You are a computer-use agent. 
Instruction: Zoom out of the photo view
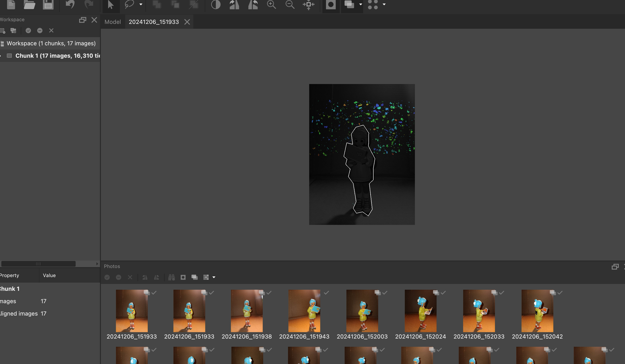pos(290,4)
